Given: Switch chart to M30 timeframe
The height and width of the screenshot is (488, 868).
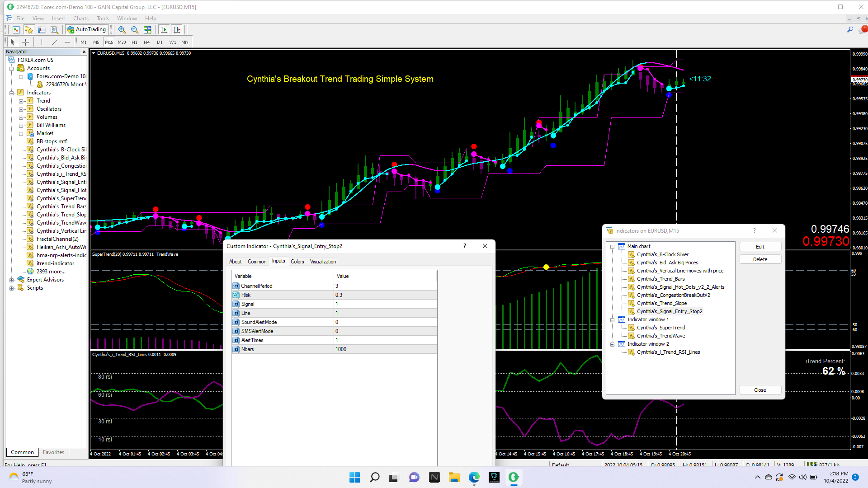Looking at the screenshot, I should (122, 42).
